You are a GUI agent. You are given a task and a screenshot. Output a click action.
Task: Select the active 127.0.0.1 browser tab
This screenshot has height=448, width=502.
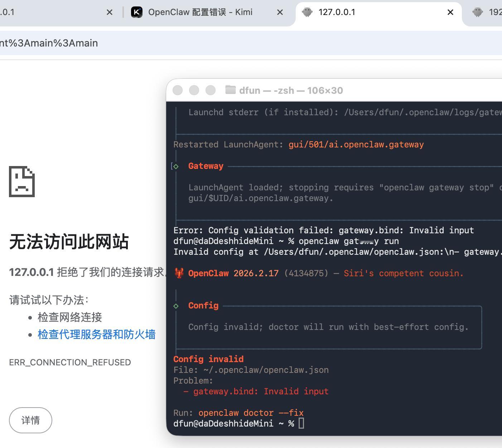[379, 13]
